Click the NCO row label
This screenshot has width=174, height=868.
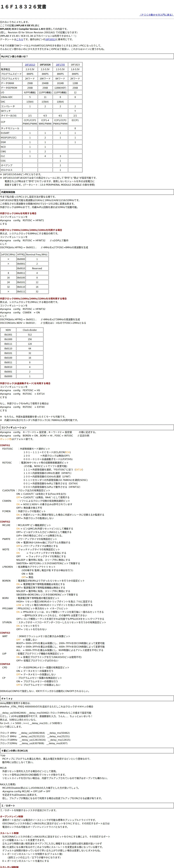(x=11, y=147)
